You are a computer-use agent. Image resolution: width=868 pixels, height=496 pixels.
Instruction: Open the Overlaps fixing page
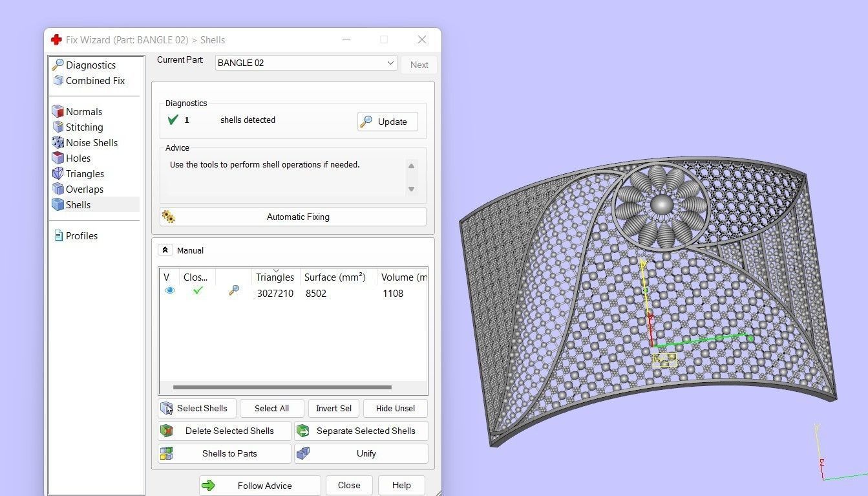(84, 189)
